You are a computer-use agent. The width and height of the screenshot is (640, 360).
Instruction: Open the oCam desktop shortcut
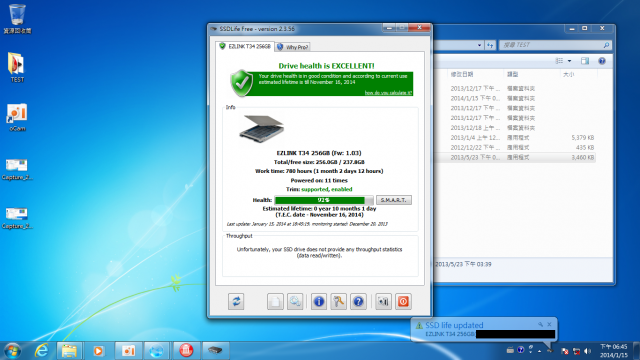tap(17, 117)
